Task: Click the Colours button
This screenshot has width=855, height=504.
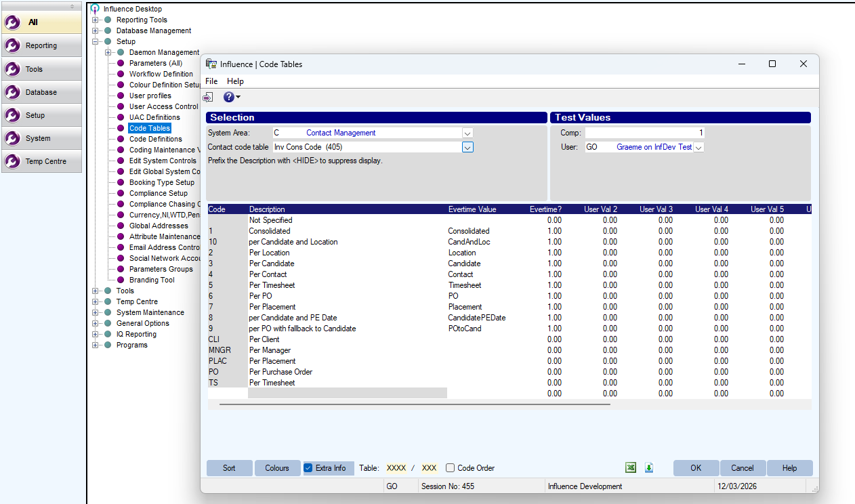Action: pyautogui.click(x=277, y=468)
